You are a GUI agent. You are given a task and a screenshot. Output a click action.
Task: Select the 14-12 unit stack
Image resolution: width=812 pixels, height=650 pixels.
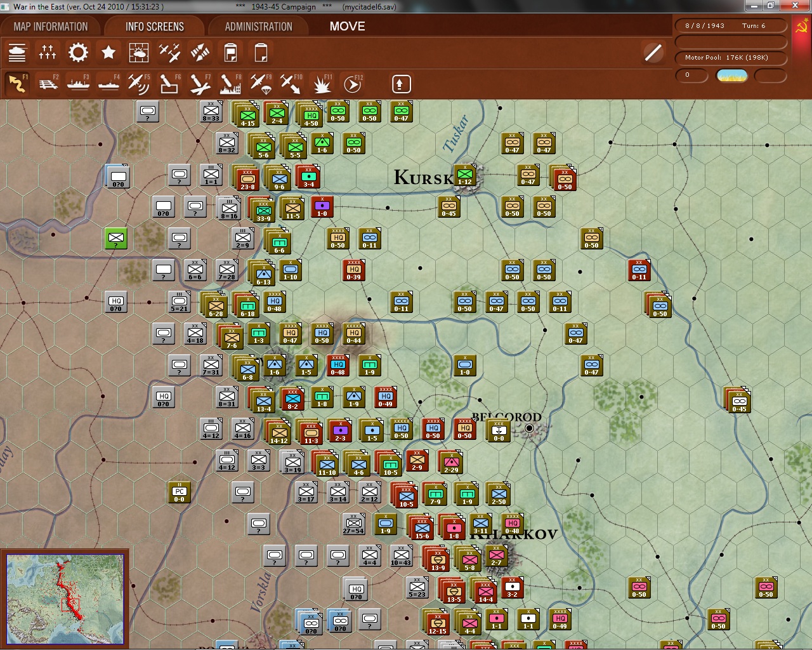(278, 433)
